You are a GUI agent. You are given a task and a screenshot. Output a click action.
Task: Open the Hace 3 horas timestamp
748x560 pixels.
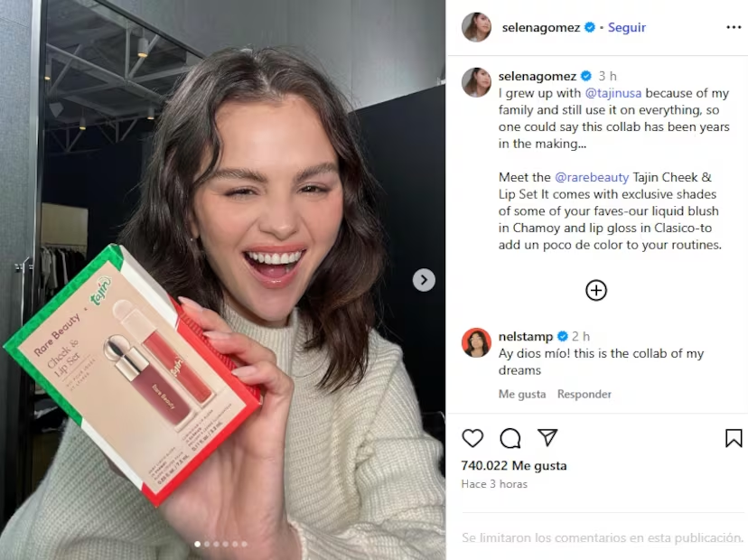pos(494,484)
